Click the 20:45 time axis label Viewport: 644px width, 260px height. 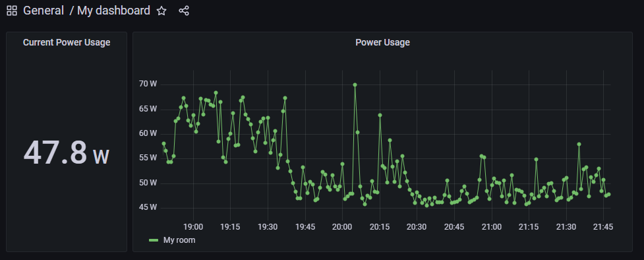(454, 227)
